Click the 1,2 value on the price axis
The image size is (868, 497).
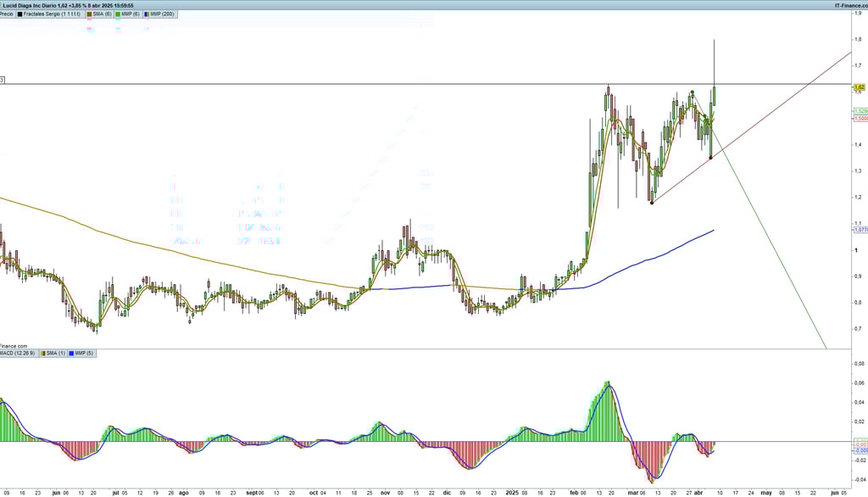[858, 198]
